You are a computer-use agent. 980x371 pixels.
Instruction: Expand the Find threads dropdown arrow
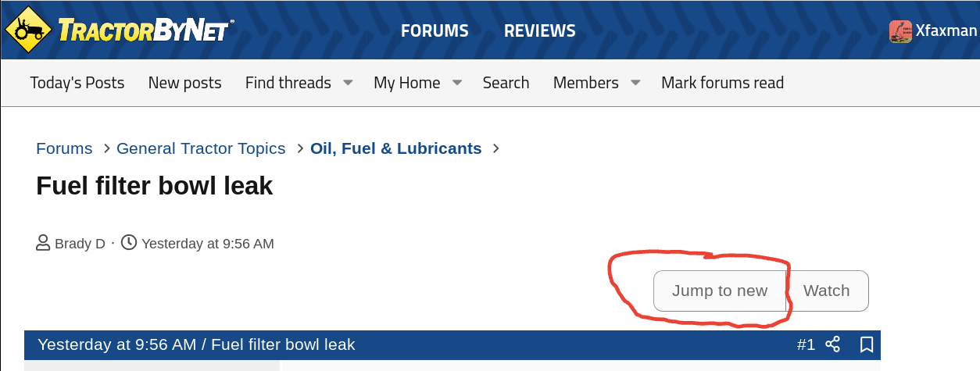point(349,82)
